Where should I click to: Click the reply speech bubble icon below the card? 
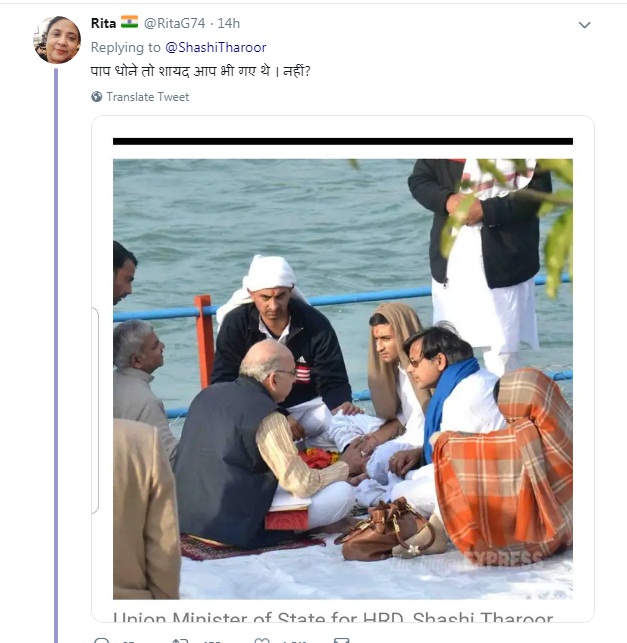pyautogui.click(x=101, y=640)
